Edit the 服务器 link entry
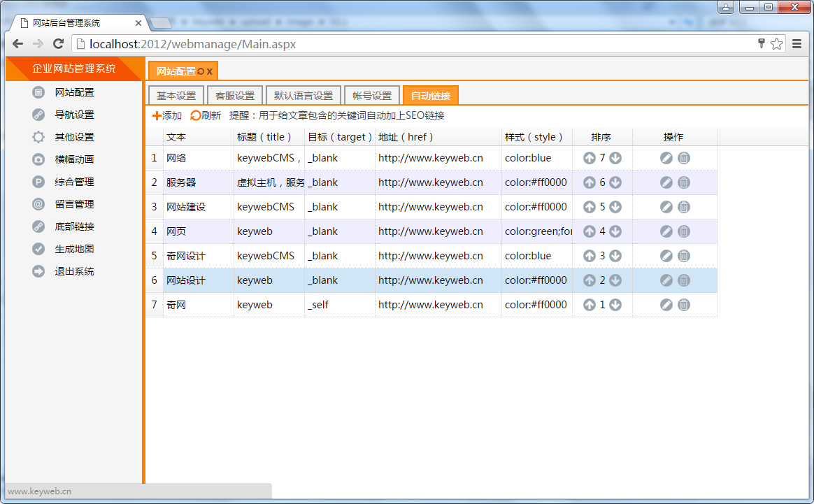This screenshot has height=504, width=814. click(x=666, y=182)
